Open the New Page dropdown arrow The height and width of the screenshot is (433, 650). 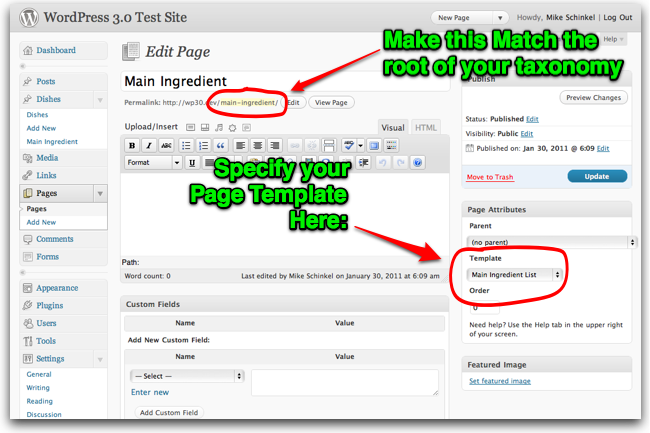[500, 18]
